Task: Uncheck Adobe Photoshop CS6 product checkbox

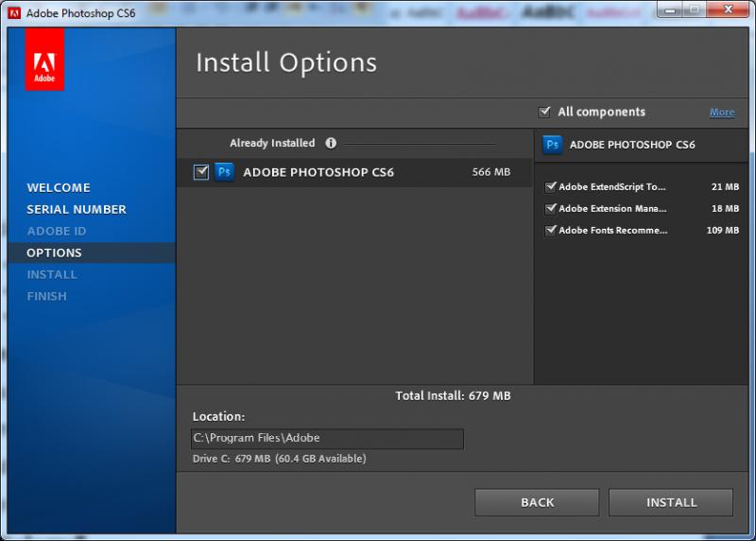Action: (x=201, y=172)
